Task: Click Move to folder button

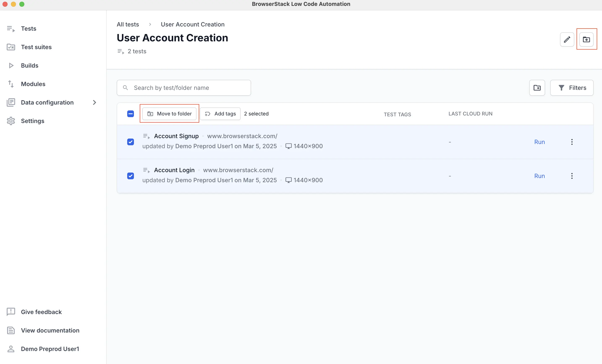Action: [169, 114]
